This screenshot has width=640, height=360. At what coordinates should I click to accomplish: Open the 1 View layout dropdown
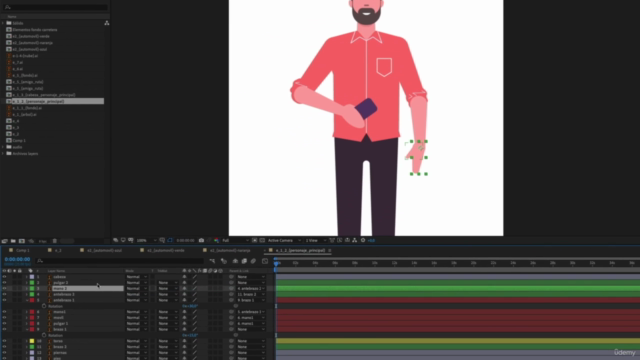click(x=316, y=240)
